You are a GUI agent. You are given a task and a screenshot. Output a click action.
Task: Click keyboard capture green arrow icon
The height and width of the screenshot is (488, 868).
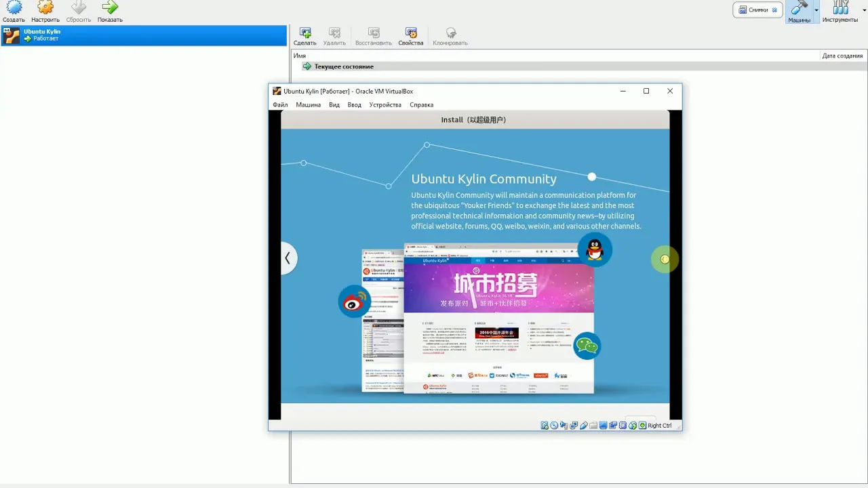pos(642,426)
